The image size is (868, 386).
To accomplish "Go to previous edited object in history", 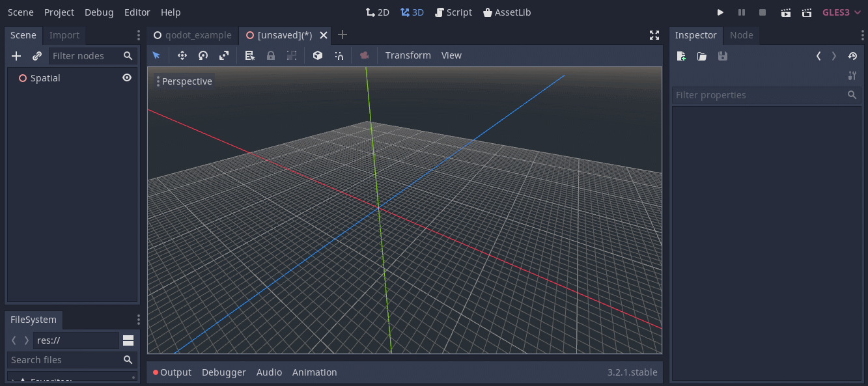I will 819,56.
